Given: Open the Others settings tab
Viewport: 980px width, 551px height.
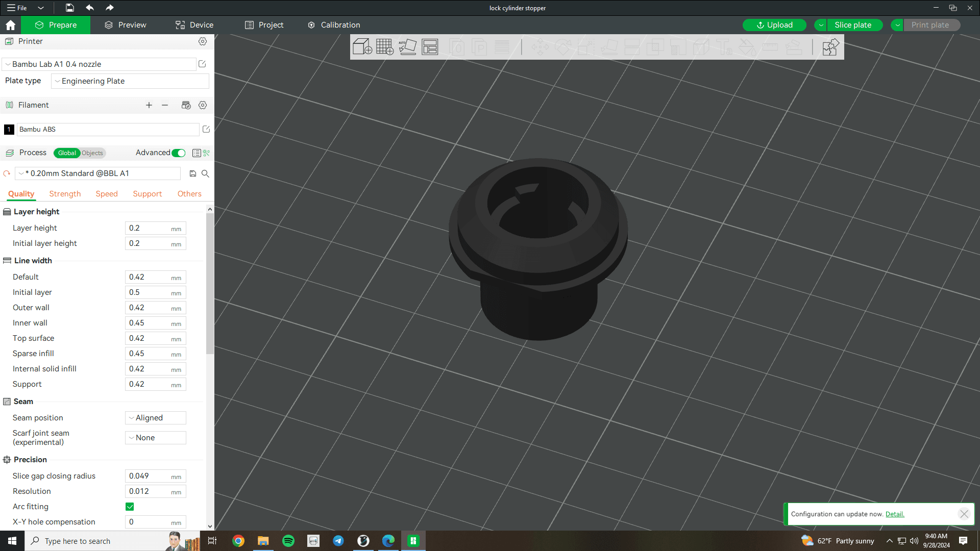Looking at the screenshot, I should pos(189,194).
